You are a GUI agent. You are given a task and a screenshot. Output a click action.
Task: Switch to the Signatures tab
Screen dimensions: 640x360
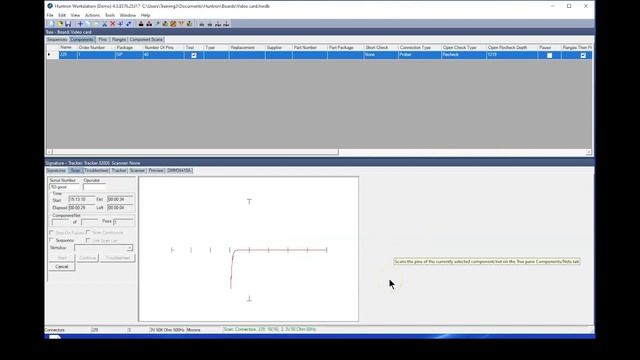coord(56,171)
